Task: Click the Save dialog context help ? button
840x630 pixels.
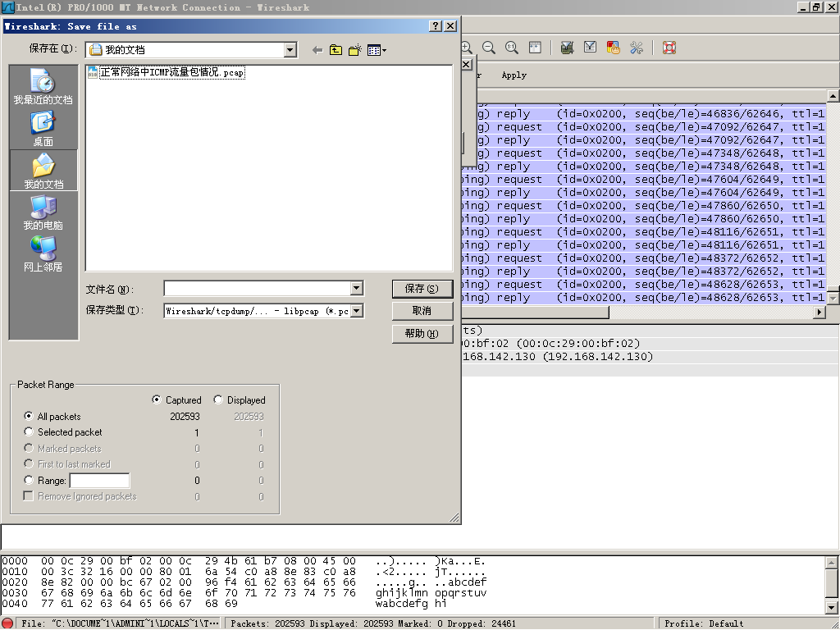Action: pyautogui.click(x=436, y=25)
